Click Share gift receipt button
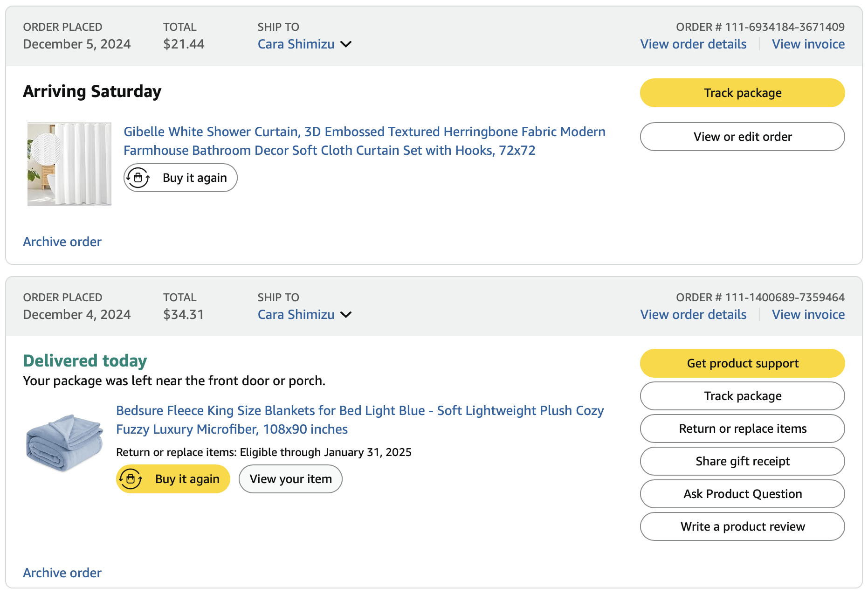 [742, 461]
